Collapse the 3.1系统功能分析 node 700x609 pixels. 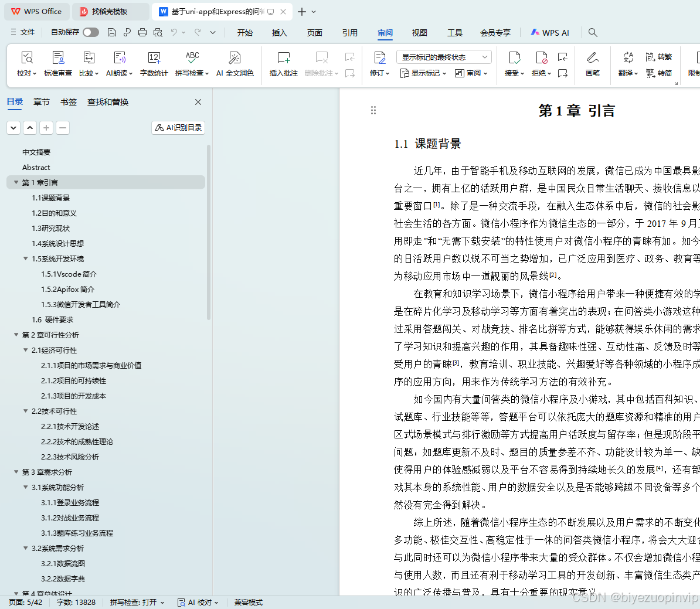25,487
